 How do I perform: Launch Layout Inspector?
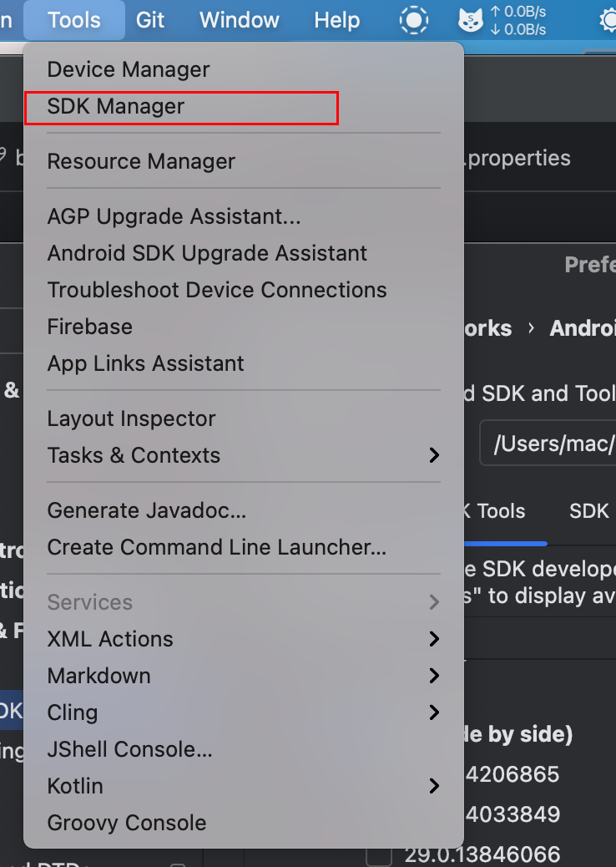pyautogui.click(x=244, y=418)
